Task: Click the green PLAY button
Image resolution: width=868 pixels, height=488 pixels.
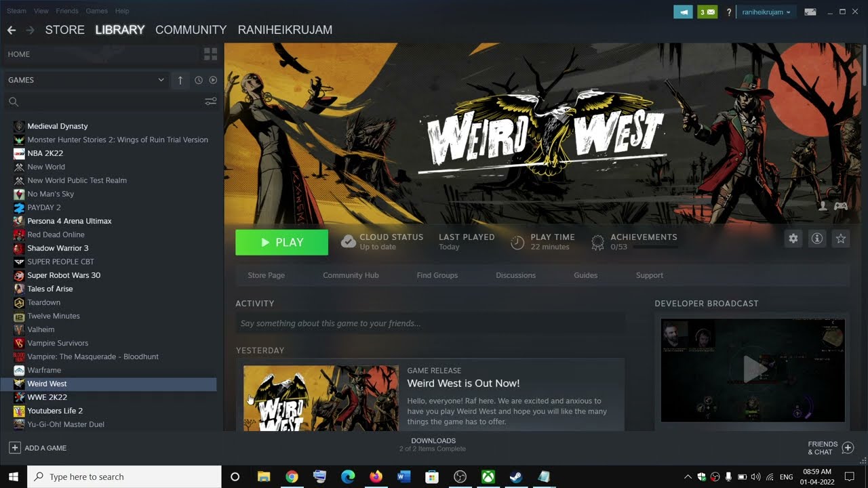Action: tap(281, 243)
